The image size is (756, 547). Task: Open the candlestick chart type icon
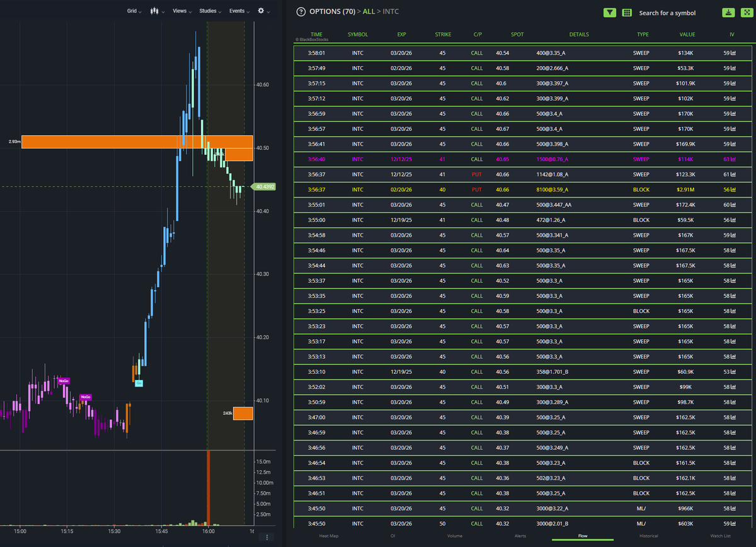tap(153, 11)
